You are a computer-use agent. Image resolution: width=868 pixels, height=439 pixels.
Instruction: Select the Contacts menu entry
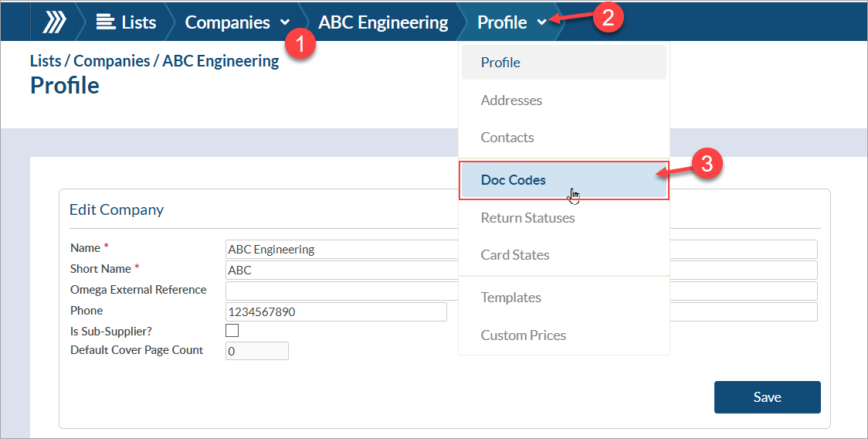click(507, 138)
